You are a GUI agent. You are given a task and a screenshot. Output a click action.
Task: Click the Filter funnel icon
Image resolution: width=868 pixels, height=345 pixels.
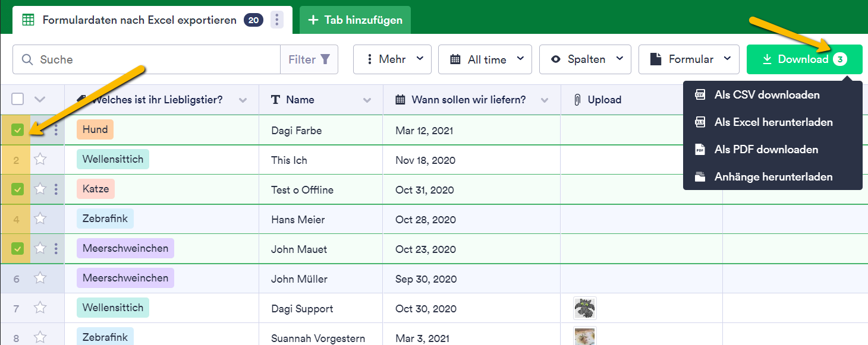[325, 59]
